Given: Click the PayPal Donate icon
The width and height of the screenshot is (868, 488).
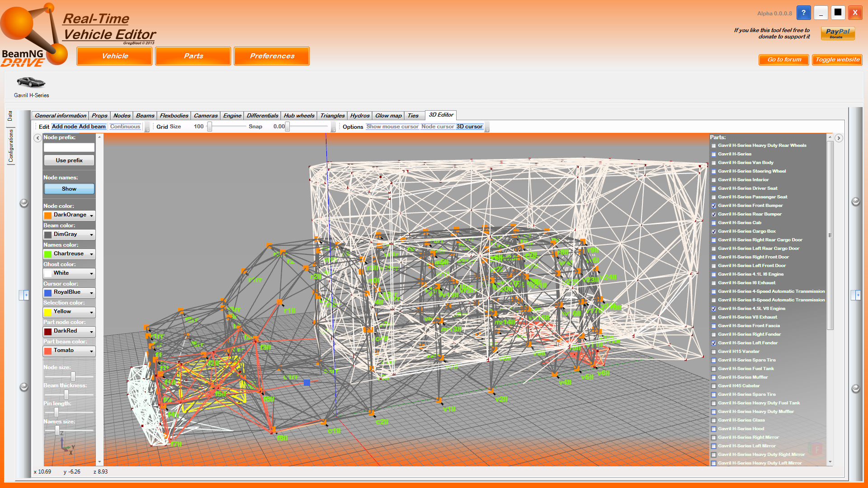Looking at the screenshot, I should click(x=837, y=33).
